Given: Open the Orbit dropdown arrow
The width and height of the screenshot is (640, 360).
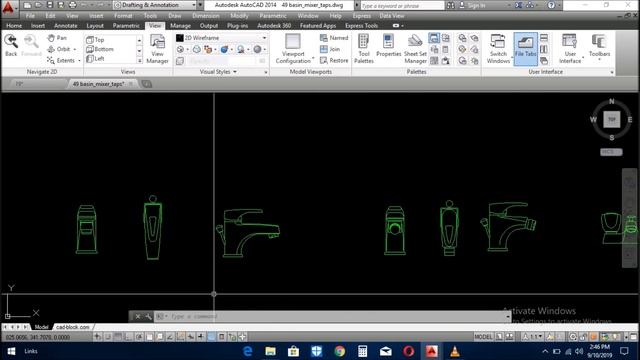Looking at the screenshot, I should coord(75,49).
